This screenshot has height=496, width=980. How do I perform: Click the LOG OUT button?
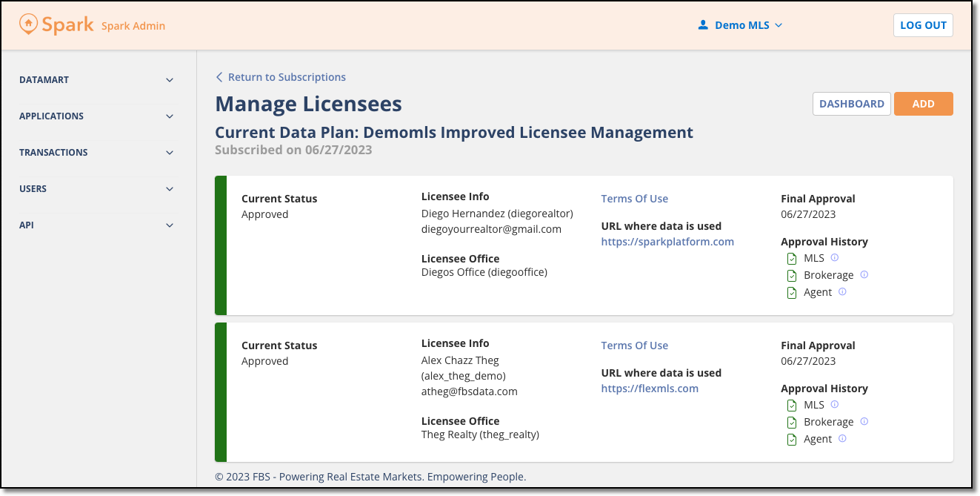coord(923,25)
